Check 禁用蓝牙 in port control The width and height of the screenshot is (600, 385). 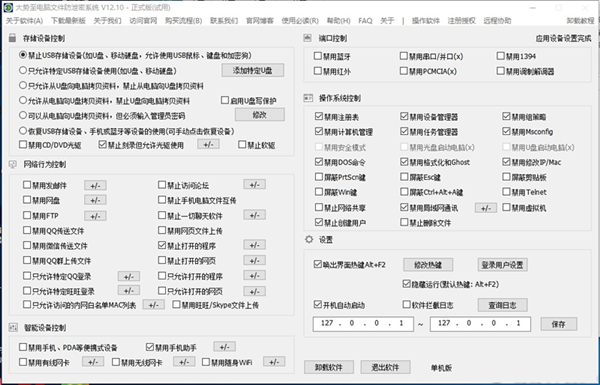(318, 56)
